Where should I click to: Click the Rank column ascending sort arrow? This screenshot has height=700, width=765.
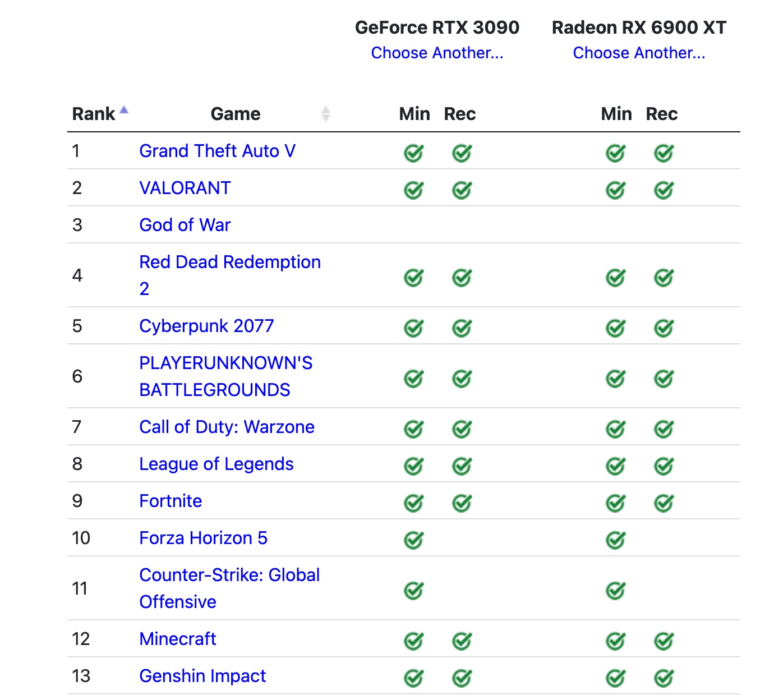tap(124, 110)
